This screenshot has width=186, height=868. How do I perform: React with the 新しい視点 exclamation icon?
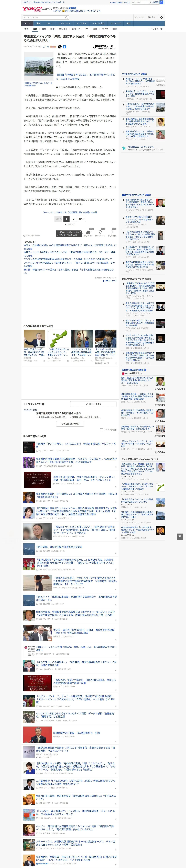[x=112, y=232]
